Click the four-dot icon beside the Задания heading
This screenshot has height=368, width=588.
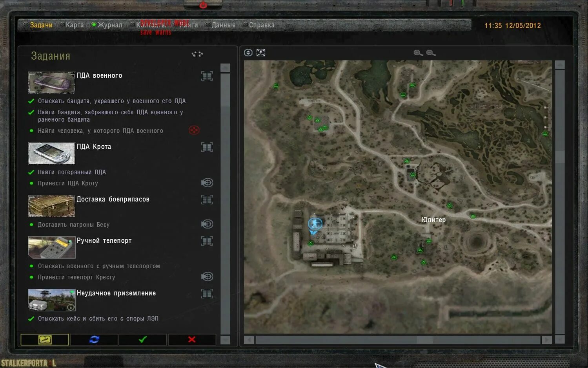click(197, 54)
